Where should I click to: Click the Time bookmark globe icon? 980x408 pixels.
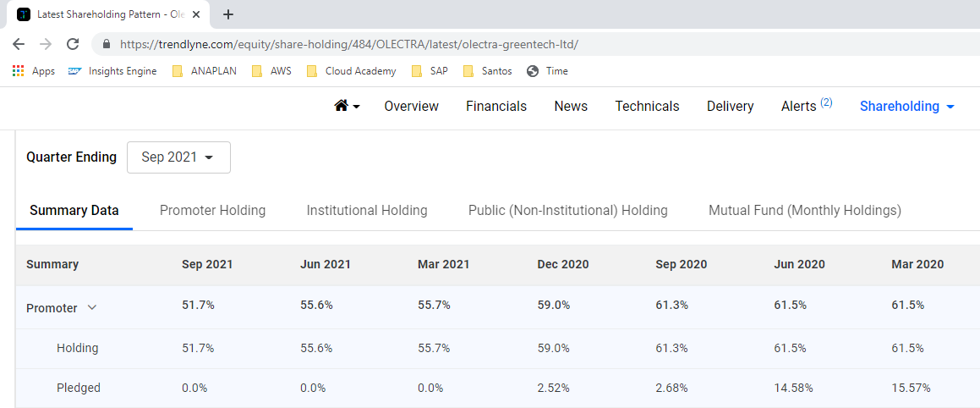pyautogui.click(x=533, y=71)
